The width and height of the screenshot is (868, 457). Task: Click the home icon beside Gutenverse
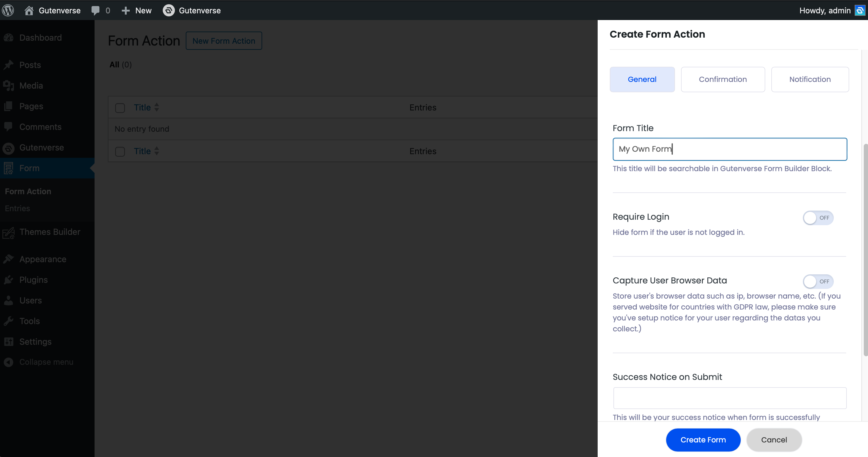[29, 10]
